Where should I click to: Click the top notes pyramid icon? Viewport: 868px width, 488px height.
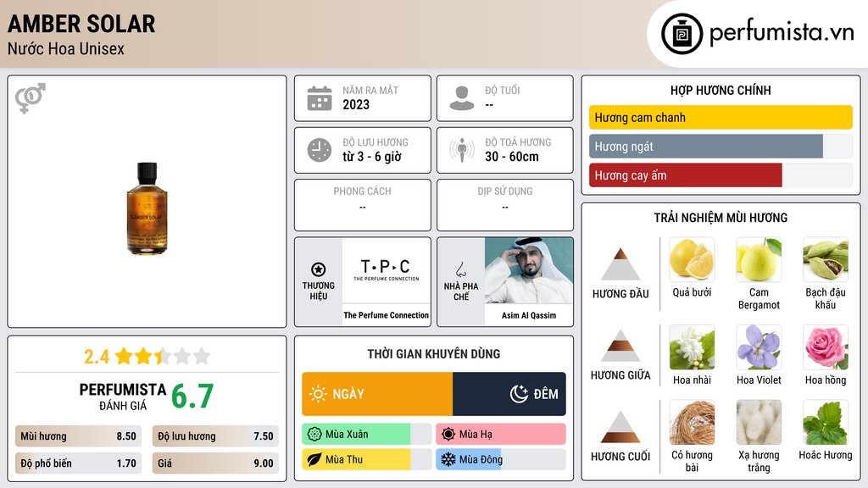pos(620,264)
